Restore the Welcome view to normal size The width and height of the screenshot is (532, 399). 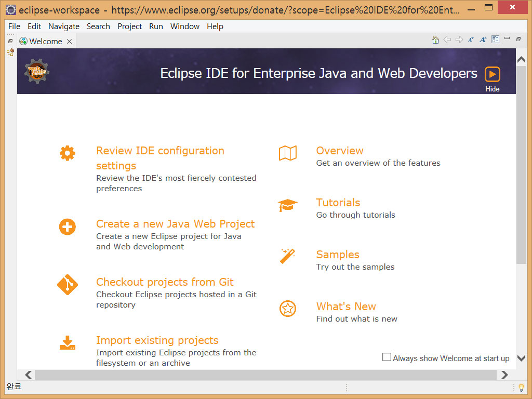pyautogui.click(x=518, y=39)
